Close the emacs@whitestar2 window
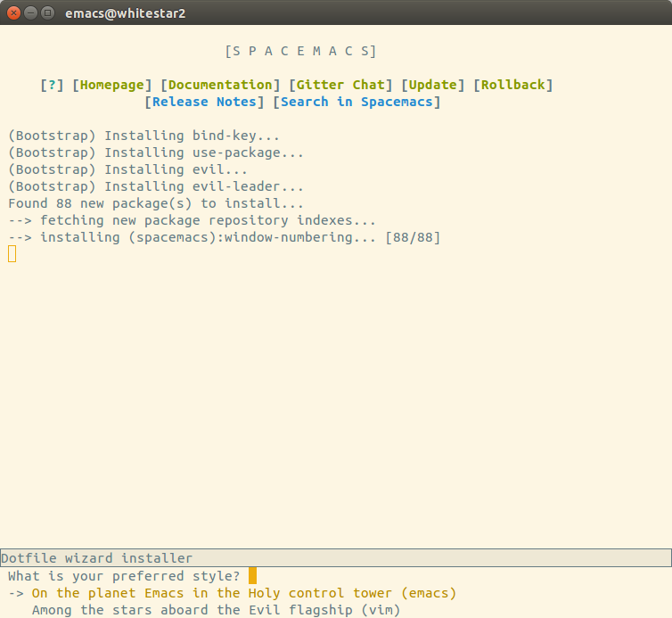Image resolution: width=672 pixels, height=618 pixels. point(13,12)
